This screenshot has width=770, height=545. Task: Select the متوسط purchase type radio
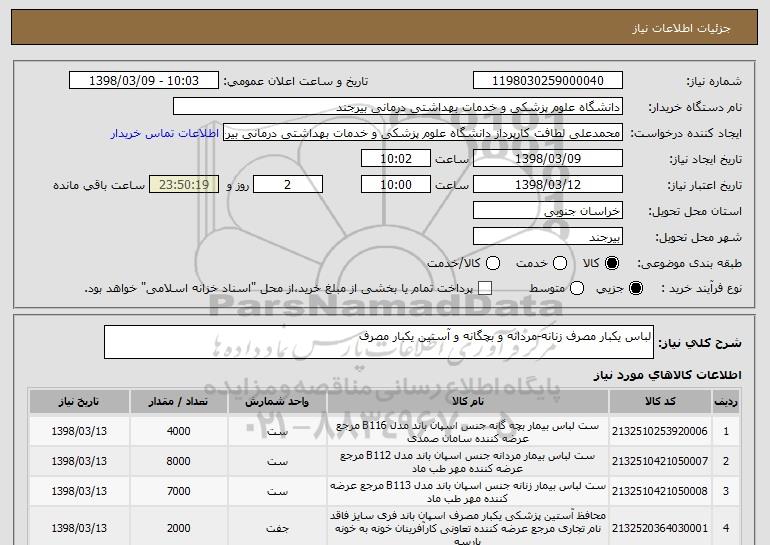(x=577, y=289)
